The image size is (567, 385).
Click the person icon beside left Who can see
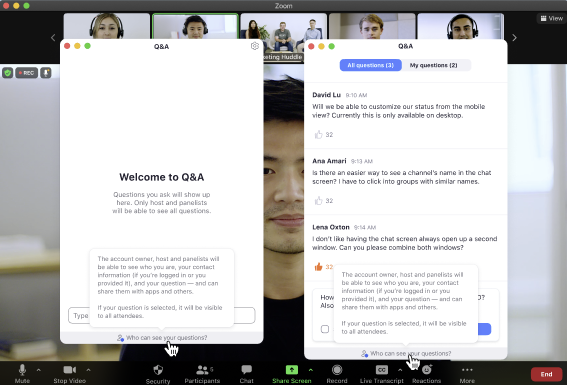[x=120, y=338]
